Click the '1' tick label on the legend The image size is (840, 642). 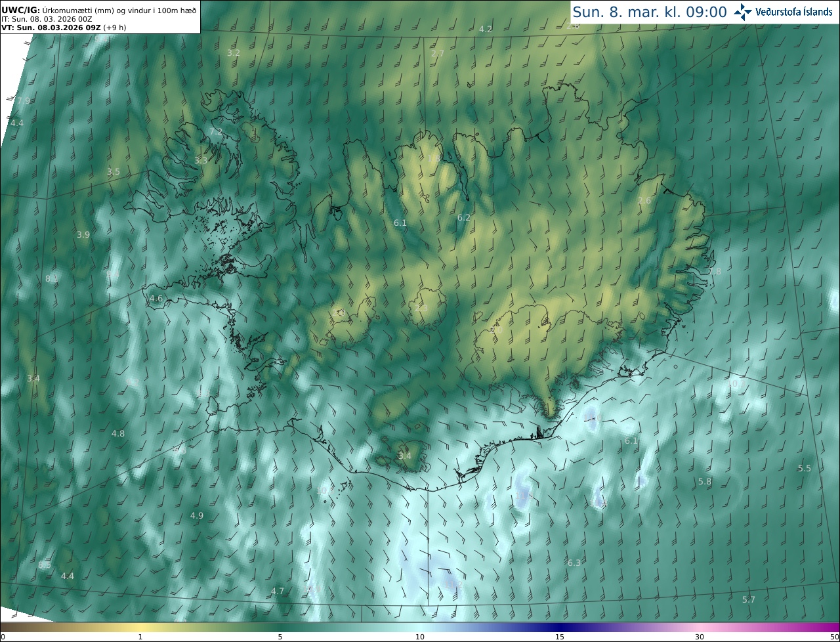pyautogui.click(x=140, y=637)
